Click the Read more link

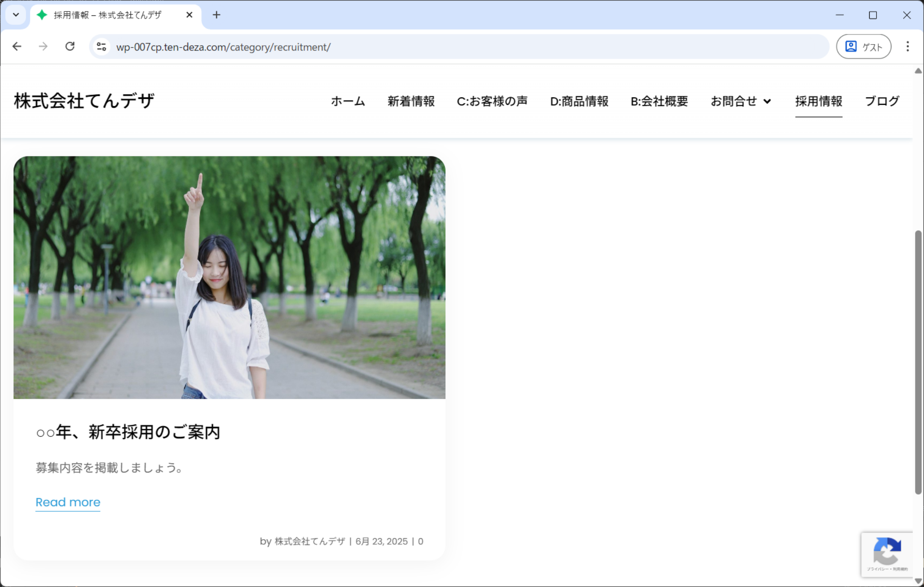pos(68,502)
